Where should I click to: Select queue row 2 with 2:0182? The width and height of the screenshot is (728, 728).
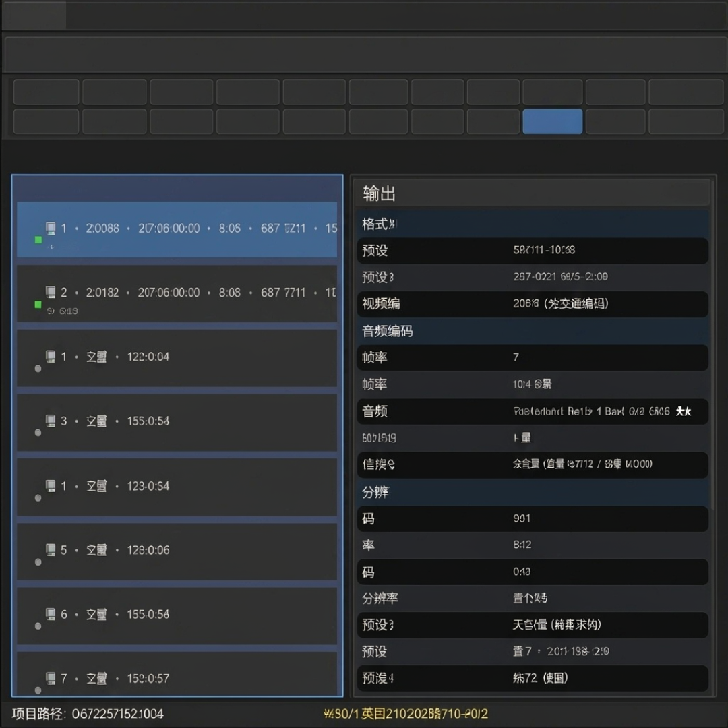[177, 293]
